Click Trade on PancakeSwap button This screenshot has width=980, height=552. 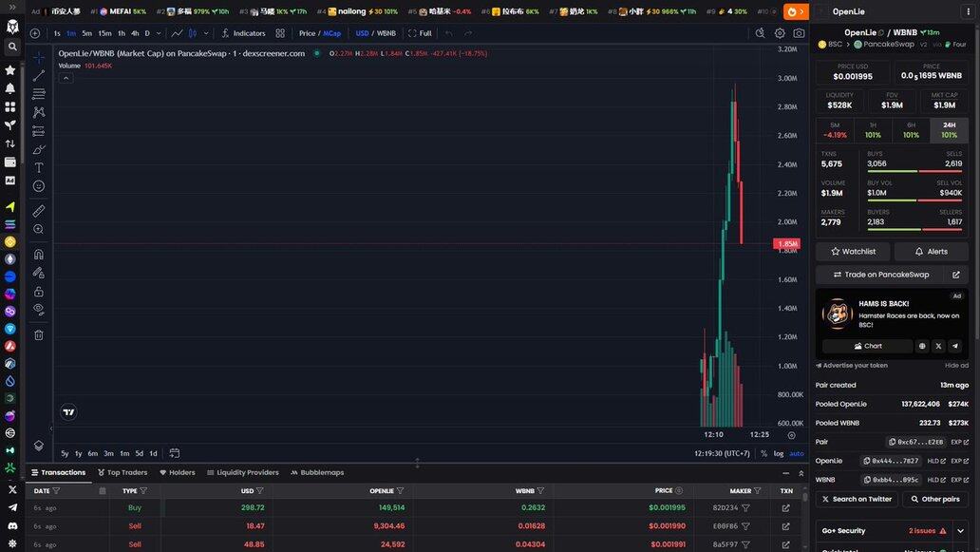(881, 275)
